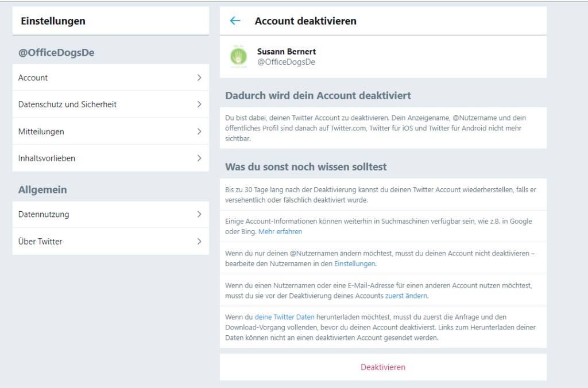The width and height of the screenshot is (588, 388).
Task: Open the Account settings row
Action: [x=111, y=77]
